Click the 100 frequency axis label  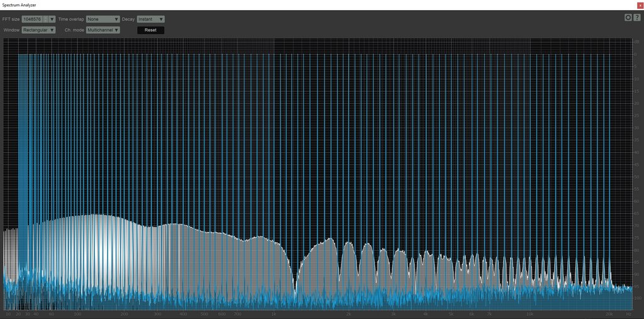pos(77,314)
